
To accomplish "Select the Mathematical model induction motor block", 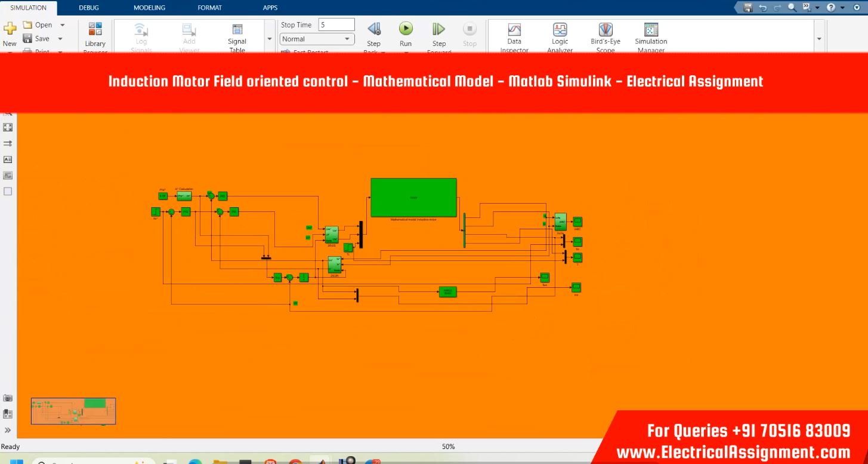I will click(x=413, y=197).
